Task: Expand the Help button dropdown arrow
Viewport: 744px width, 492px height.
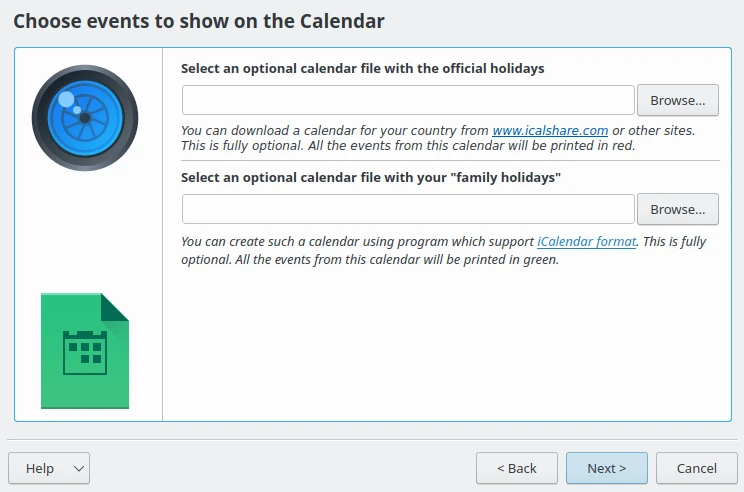Action: (x=80, y=468)
